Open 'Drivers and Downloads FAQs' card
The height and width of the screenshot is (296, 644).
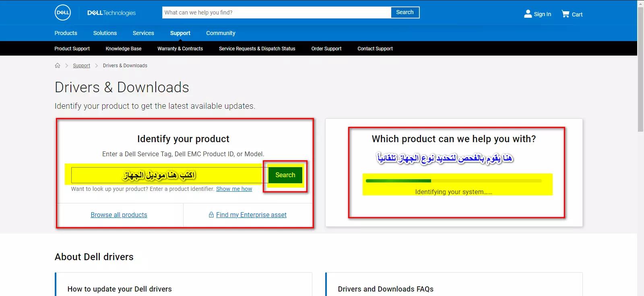click(x=454, y=284)
